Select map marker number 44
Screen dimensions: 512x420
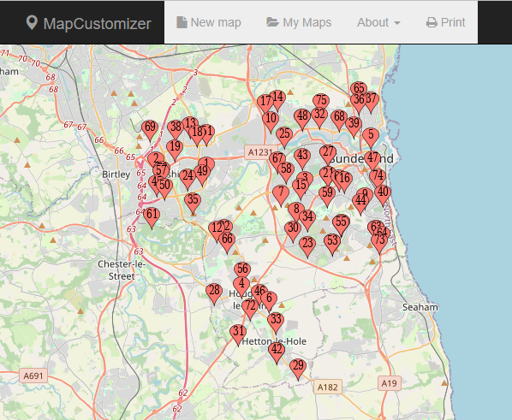coord(360,202)
